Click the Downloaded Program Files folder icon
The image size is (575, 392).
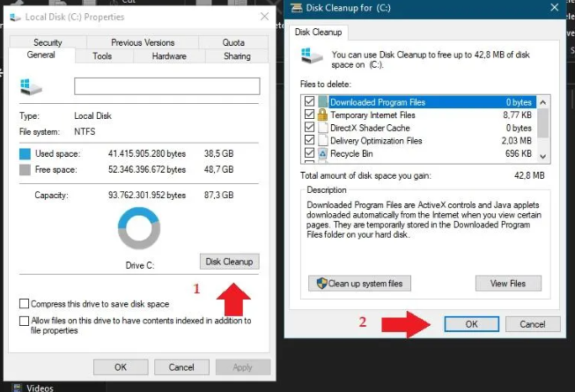(x=322, y=102)
